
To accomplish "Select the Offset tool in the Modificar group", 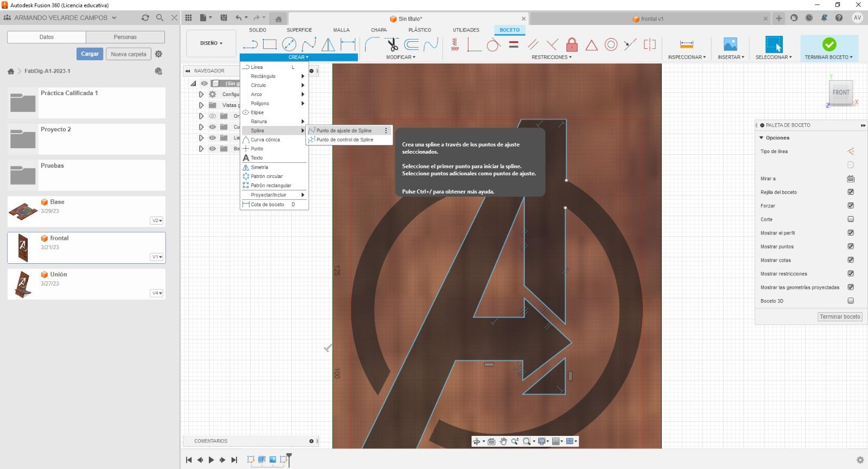I will [412, 45].
